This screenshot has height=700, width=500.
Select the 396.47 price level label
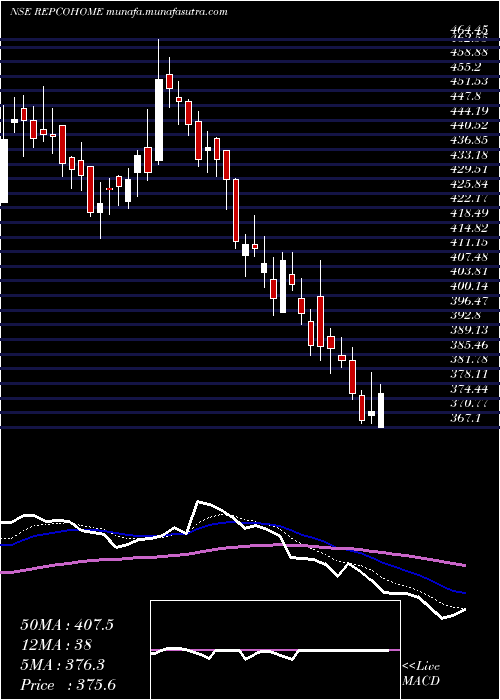[x=469, y=301]
